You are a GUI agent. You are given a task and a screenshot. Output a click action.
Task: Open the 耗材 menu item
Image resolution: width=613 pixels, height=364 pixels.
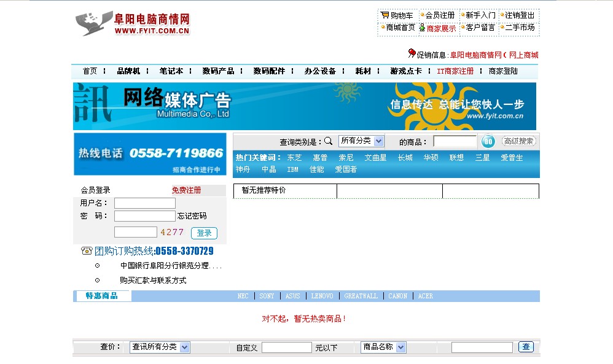click(x=363, y=71)
